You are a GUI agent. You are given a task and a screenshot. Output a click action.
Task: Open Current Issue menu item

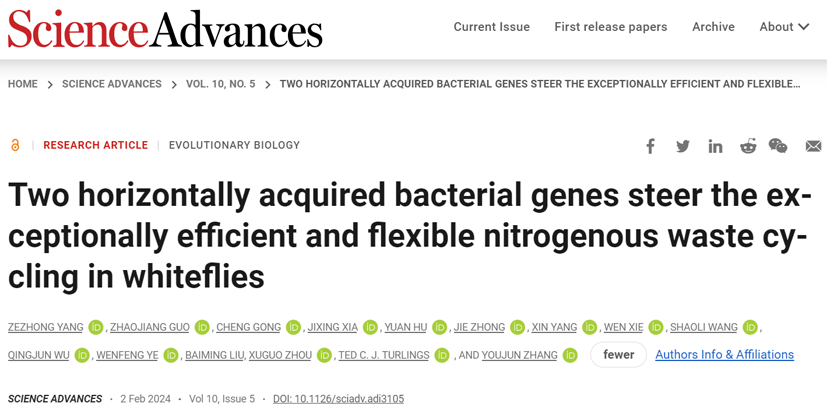pyautogui.click(x=491, y=27)
